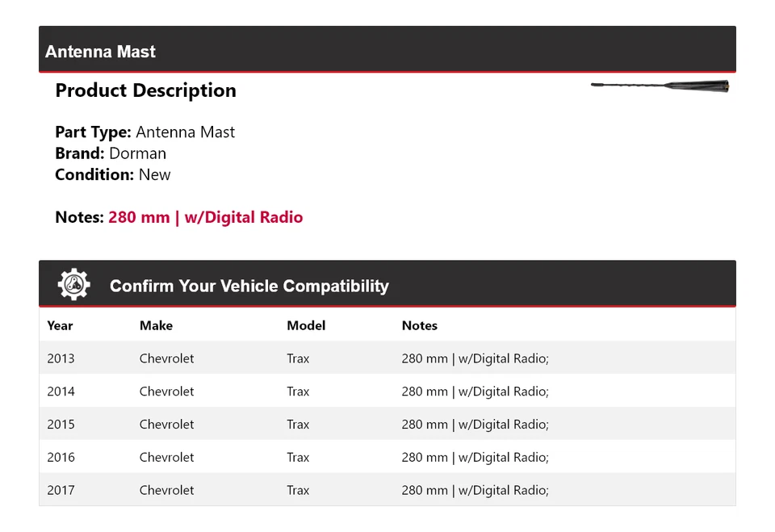Click the notes cell in the 2014 row
775x532 pixels.
tap(475, 392)
